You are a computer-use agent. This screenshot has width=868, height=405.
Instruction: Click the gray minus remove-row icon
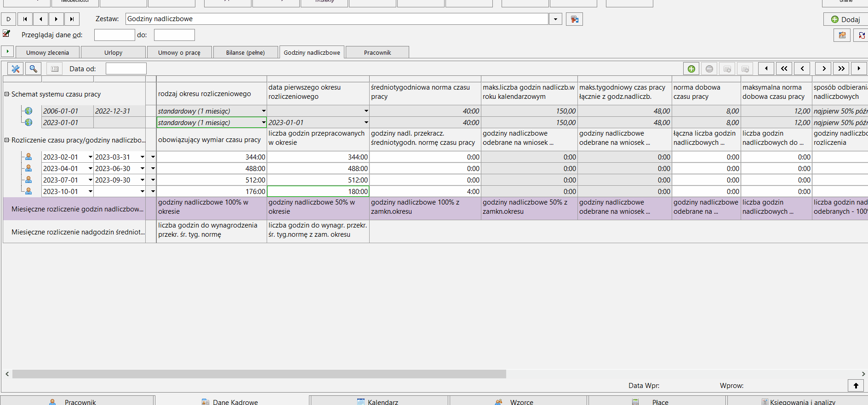tap(709, 68)
